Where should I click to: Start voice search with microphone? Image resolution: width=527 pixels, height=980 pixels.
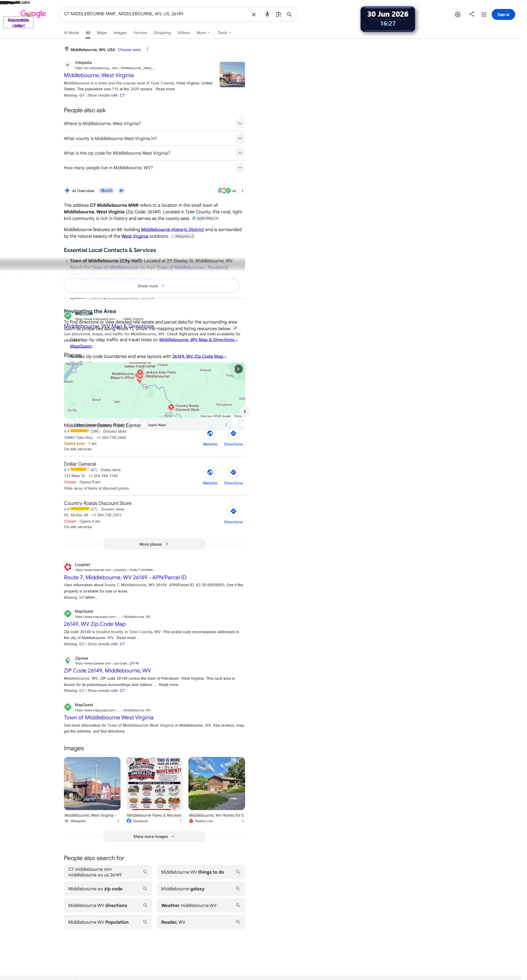tap(267, 15)
